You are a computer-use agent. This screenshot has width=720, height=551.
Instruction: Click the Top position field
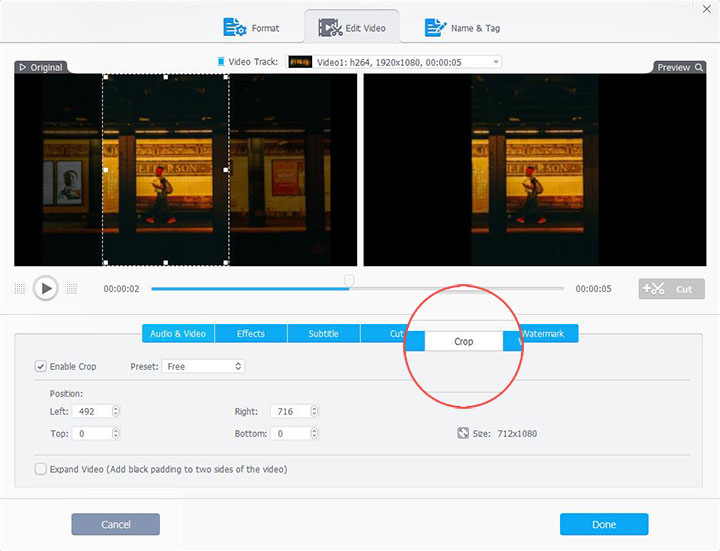(92, 433)
